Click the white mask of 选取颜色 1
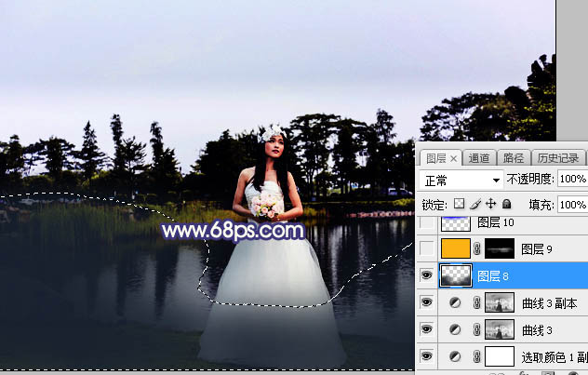 (x=500, y=356)
